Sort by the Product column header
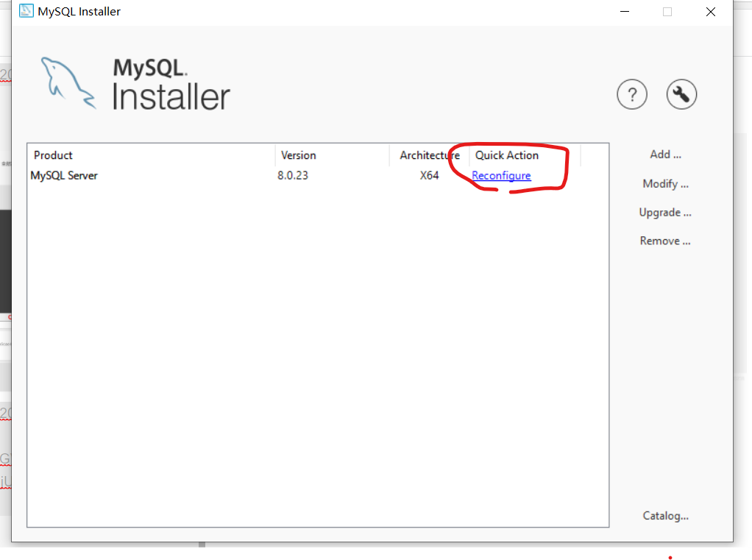This screenshot has height=560, width=752. click(152, 155)
